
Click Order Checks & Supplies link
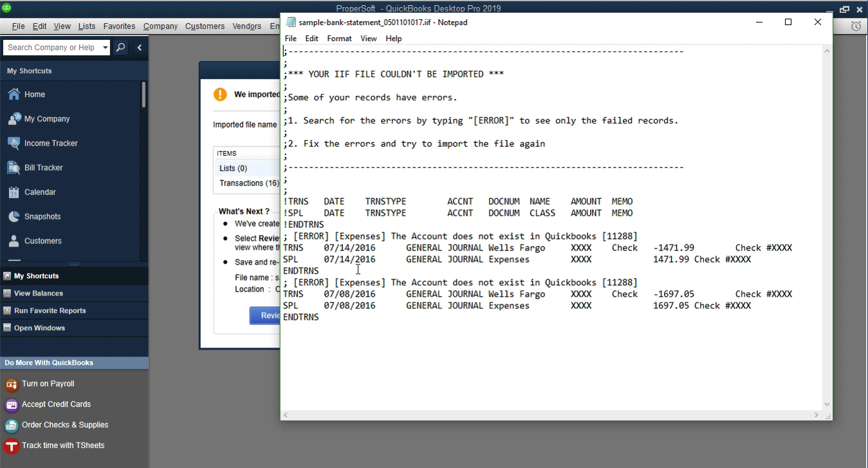click(65, 425)
